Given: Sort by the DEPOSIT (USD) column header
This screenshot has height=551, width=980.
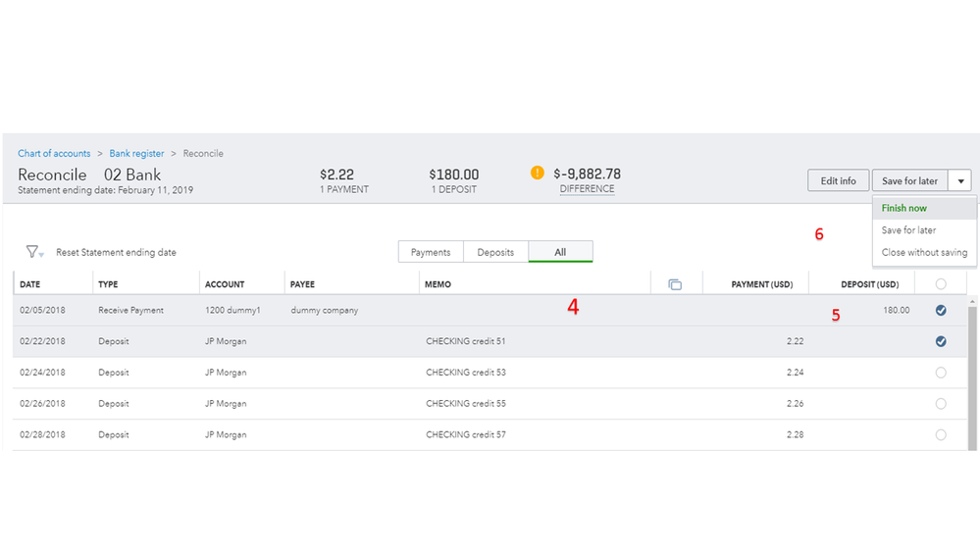Looking at the screenshot, I should [x=869, y=284].
